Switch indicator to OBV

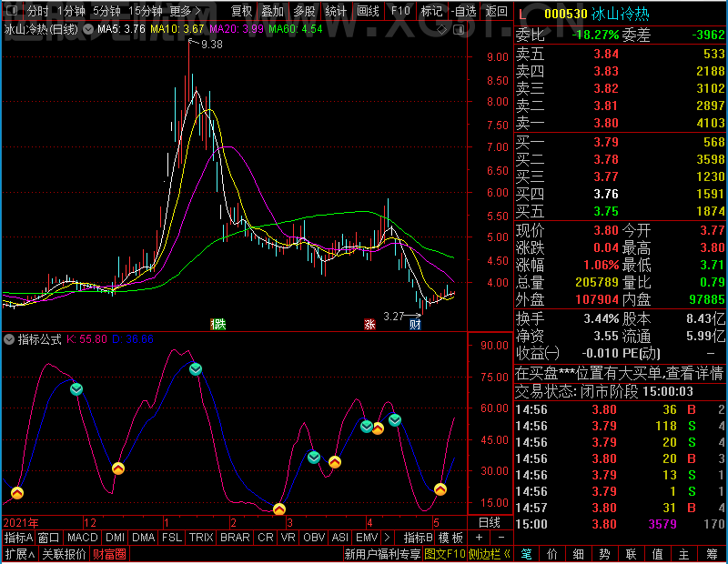314,538
